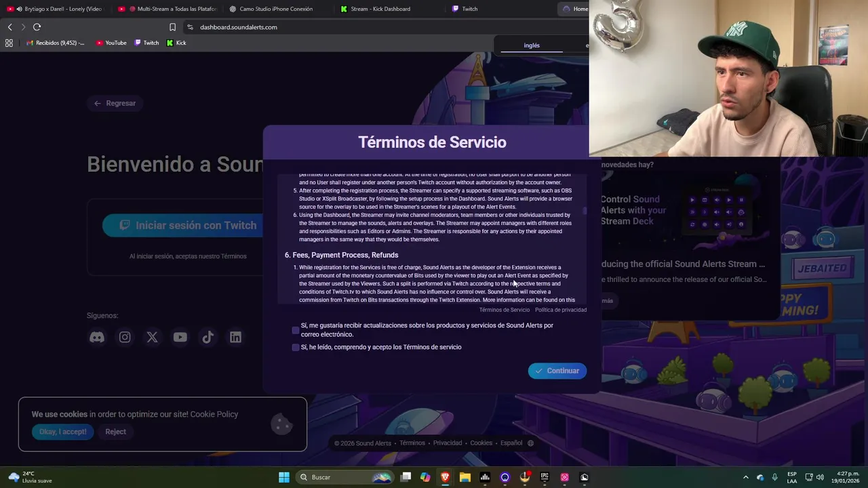Click the microphone tray icon
The width and height of the screenshot is (868, 488).
pos(775,477)
